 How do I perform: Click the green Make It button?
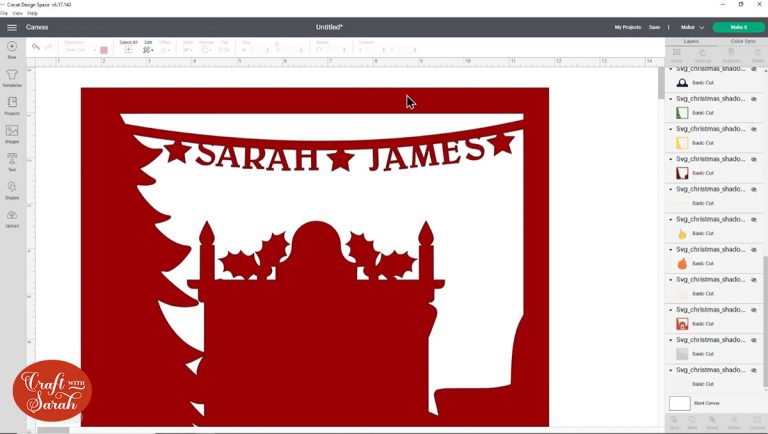pos(739,27)
